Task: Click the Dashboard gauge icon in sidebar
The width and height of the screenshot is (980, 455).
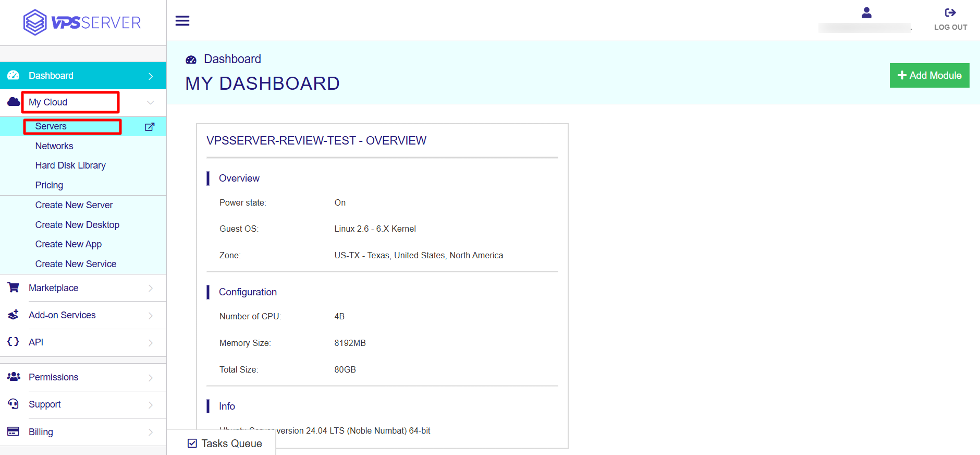Action: coord(14,76)
